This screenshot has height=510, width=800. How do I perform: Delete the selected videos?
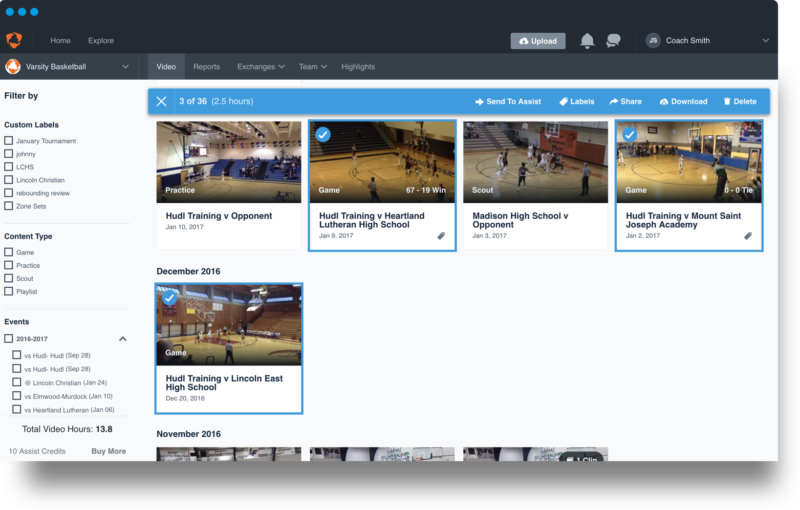coord(740,101)
